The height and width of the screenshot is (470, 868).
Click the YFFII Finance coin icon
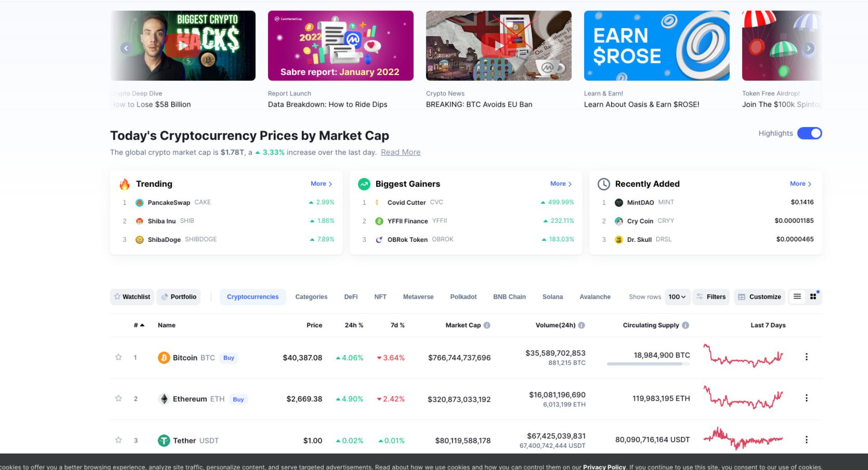tap(379, 221)
